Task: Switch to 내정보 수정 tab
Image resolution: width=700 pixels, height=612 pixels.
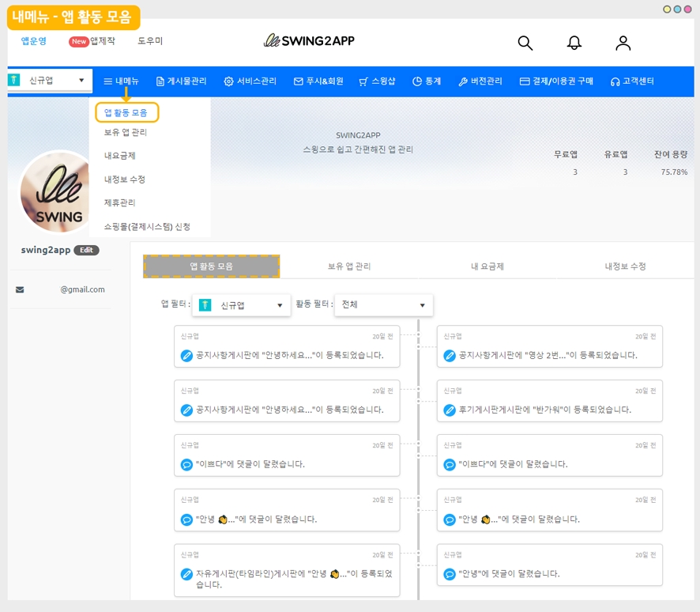Action: click(x=625, y=266)
